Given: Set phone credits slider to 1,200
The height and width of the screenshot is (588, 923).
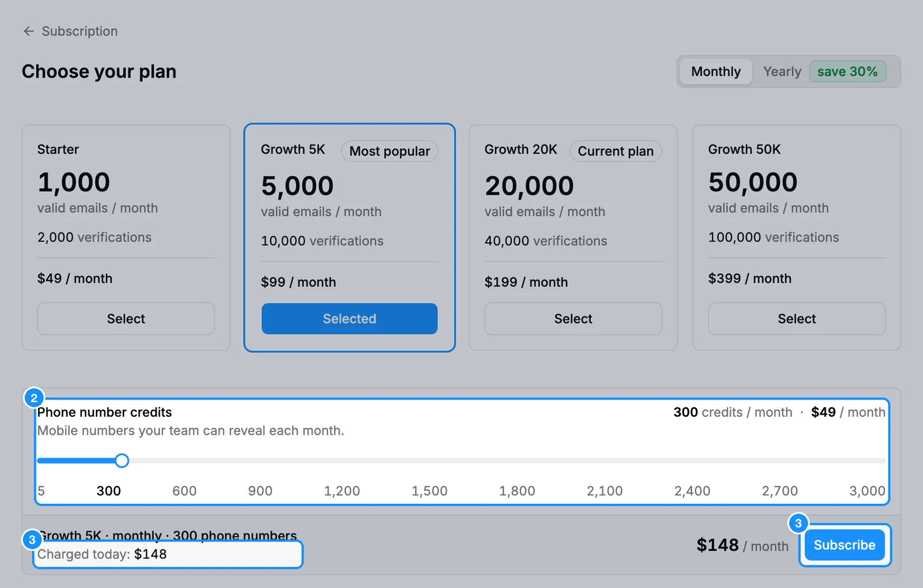Looking at the screenshot, I should [342, 491].
